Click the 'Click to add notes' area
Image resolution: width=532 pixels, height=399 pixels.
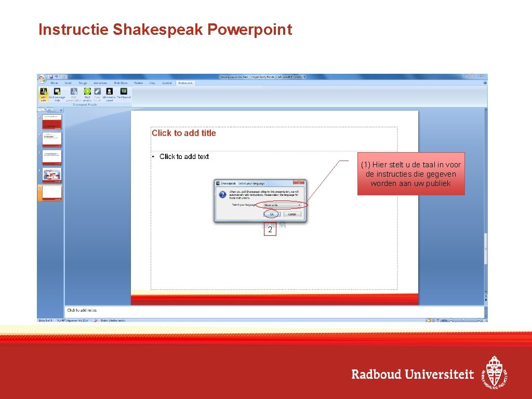(274, 312)
